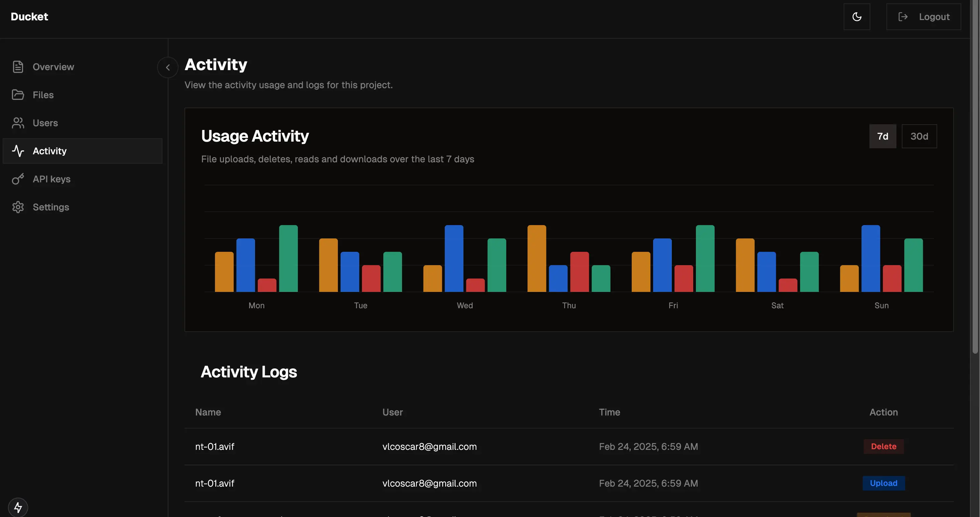Viewport: 980px width, 517px height.
Task: Open the Files menu item
Action: (43, 95)
